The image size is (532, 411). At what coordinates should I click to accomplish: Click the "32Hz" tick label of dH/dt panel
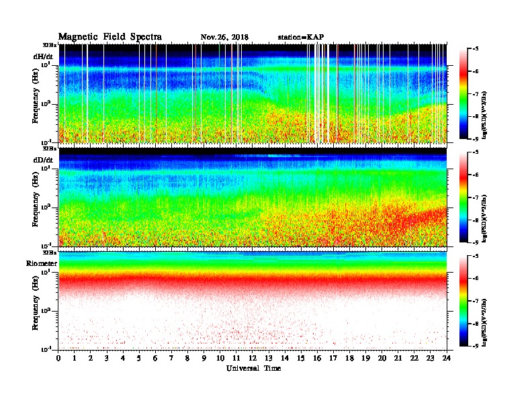(50, 44)
